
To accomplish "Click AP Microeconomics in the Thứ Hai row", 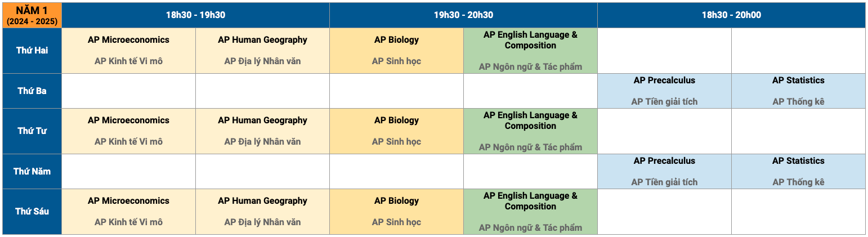I will coord(128,51).
